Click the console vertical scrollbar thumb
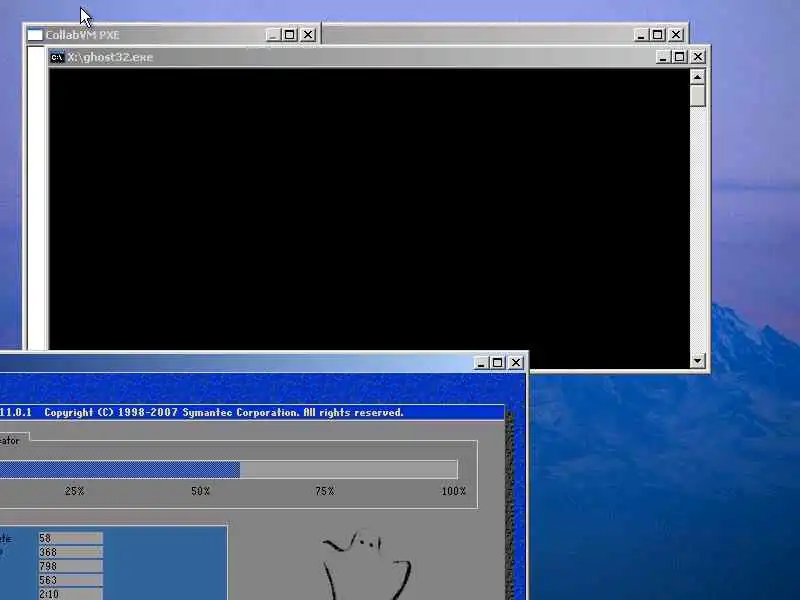800x600 pixels. (x=697, y=95)
